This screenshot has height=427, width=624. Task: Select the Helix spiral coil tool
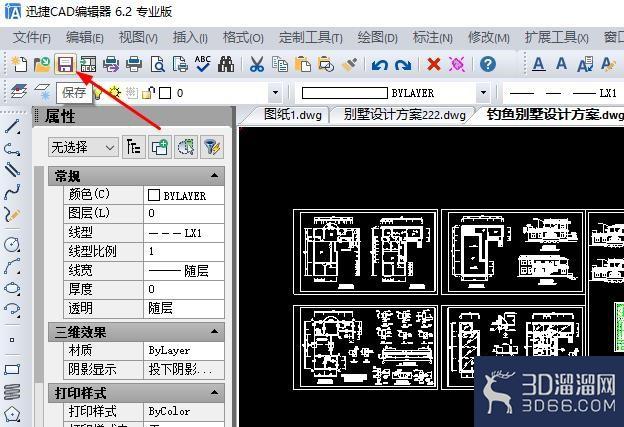coord(12,391)
